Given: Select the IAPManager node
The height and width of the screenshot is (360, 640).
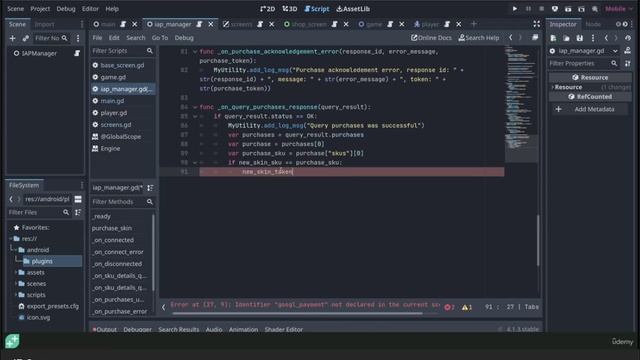Looking at the screenshot, I should (x=39, y=53).
